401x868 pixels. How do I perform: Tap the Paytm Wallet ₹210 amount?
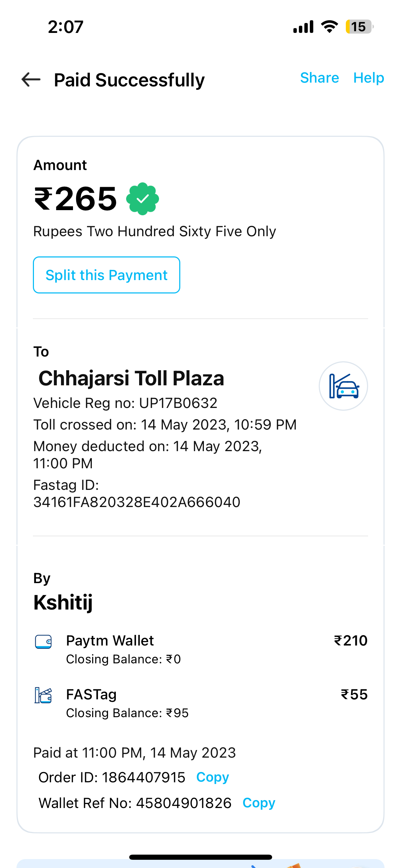point(351,641)
